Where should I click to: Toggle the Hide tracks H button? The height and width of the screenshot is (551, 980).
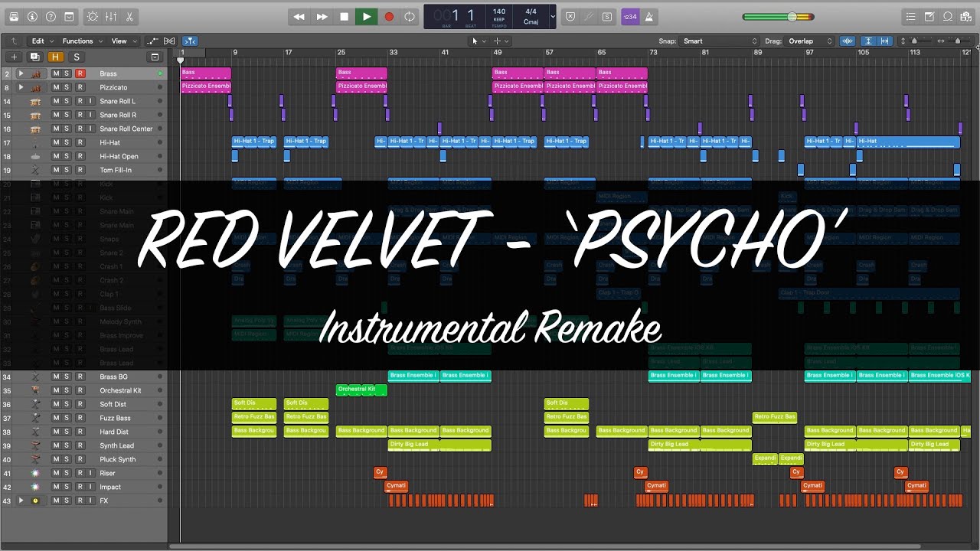point(56,57)
